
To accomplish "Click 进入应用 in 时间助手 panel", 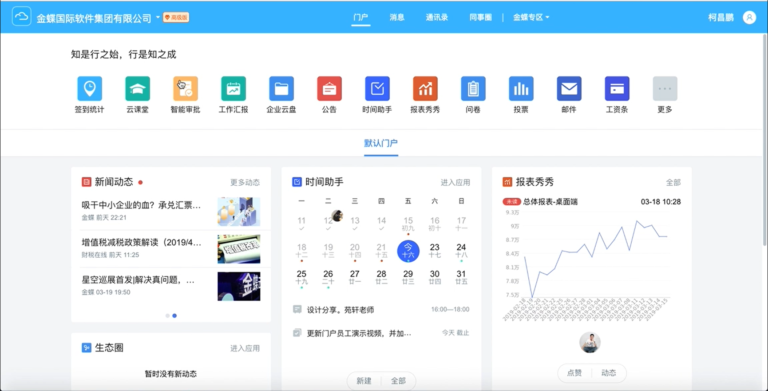I will coord(455,183).
